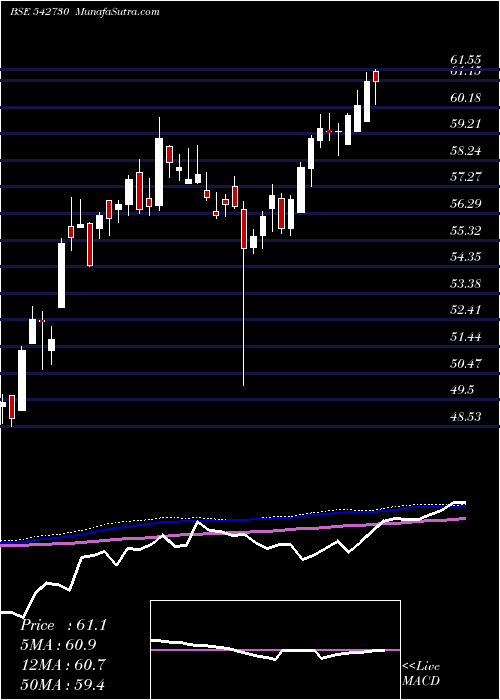Image resolution: width=500 pixels, height=700 pixels.
Task: Click the 55.32 price axis label
Action: 466,230
